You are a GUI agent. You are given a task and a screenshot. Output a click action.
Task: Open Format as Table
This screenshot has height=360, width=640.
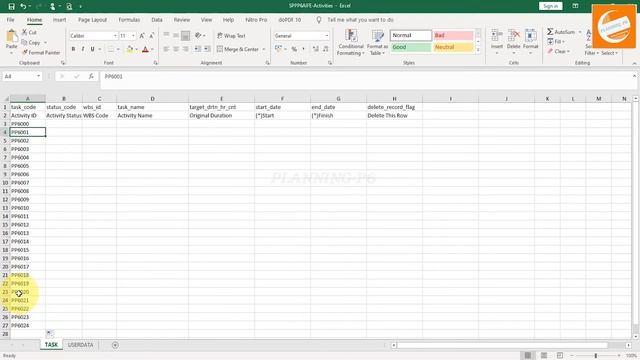378,42
